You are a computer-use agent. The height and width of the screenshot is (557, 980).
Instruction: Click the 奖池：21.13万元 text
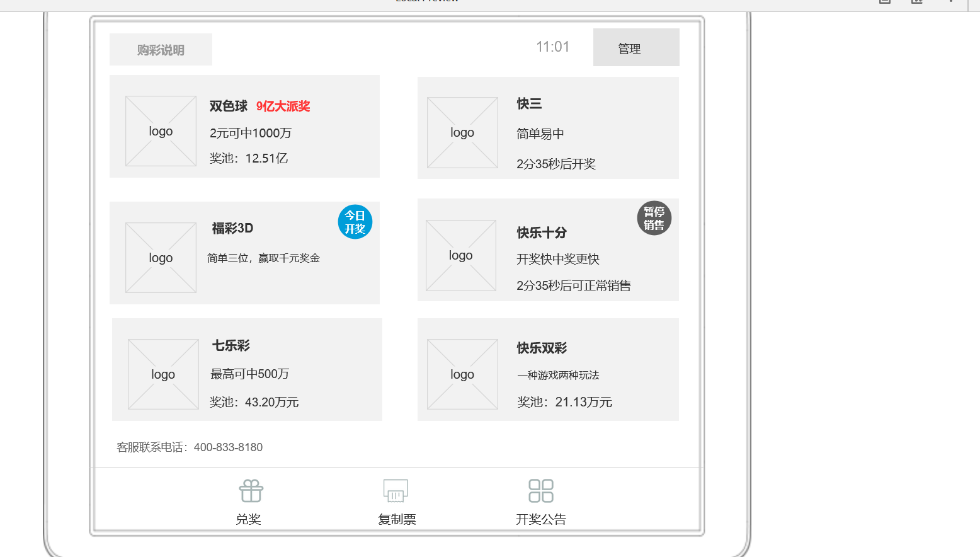tap(564, 402)
